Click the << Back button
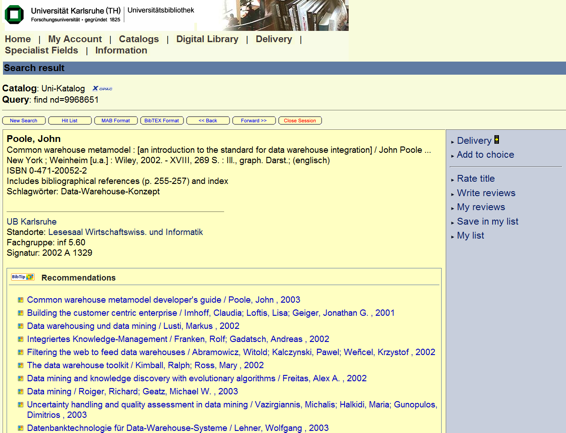Viewport: 566px width, 433px height. 208,121
